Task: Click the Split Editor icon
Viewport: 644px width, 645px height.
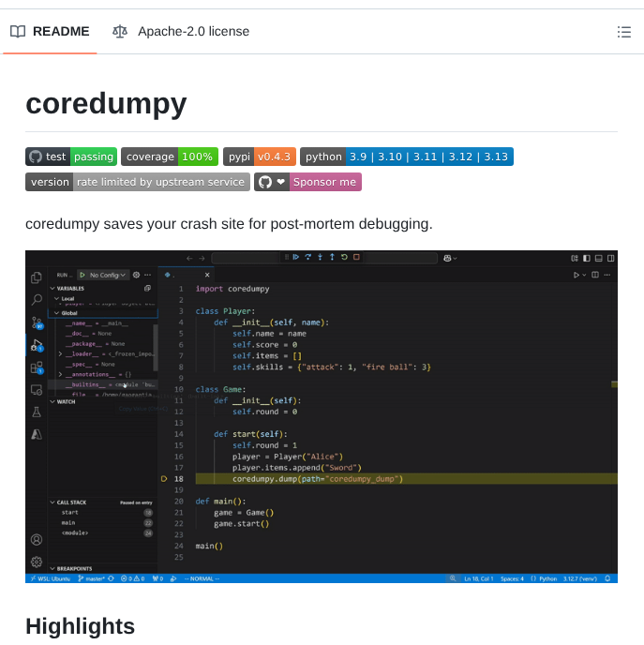Action: pyautogui.click(x=595, y=275)
